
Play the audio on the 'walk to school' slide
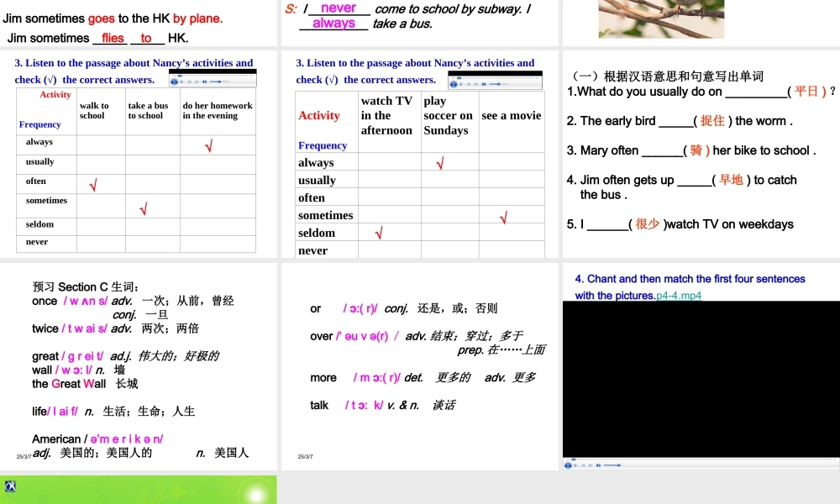pos(174,81)
